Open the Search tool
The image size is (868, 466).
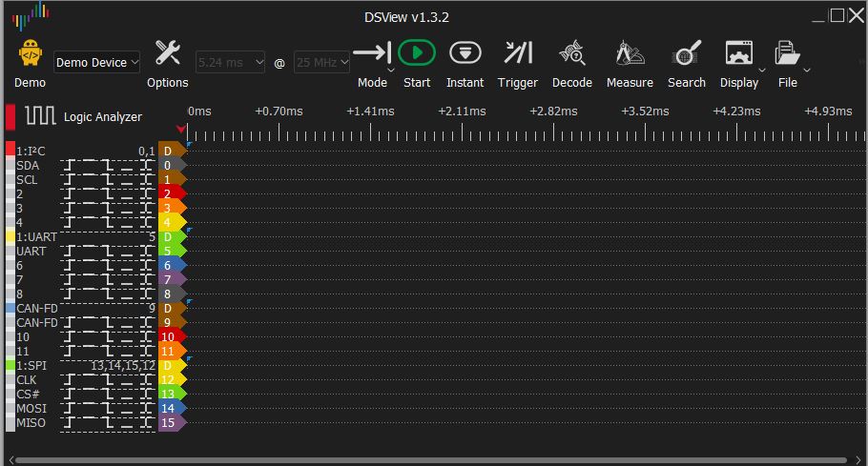click(x=686, y=53)
